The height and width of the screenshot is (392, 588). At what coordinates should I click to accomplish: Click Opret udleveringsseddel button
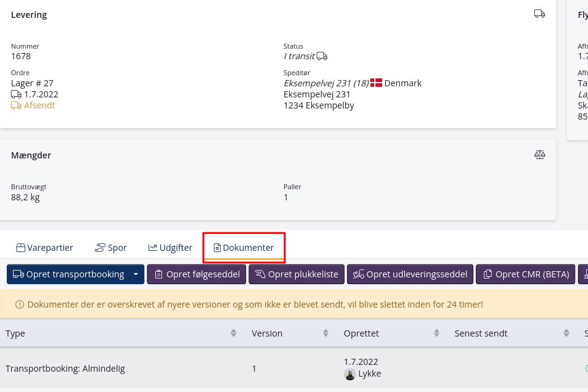[x=410, y=274]
